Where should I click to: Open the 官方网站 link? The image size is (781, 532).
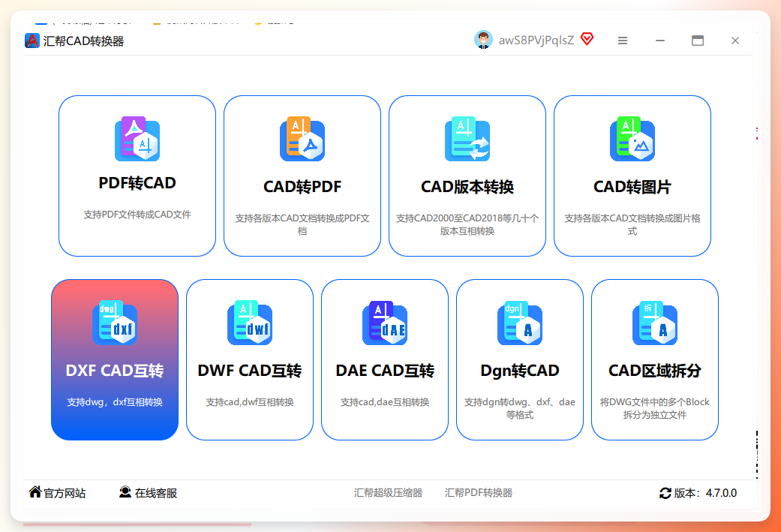[65, 493]
